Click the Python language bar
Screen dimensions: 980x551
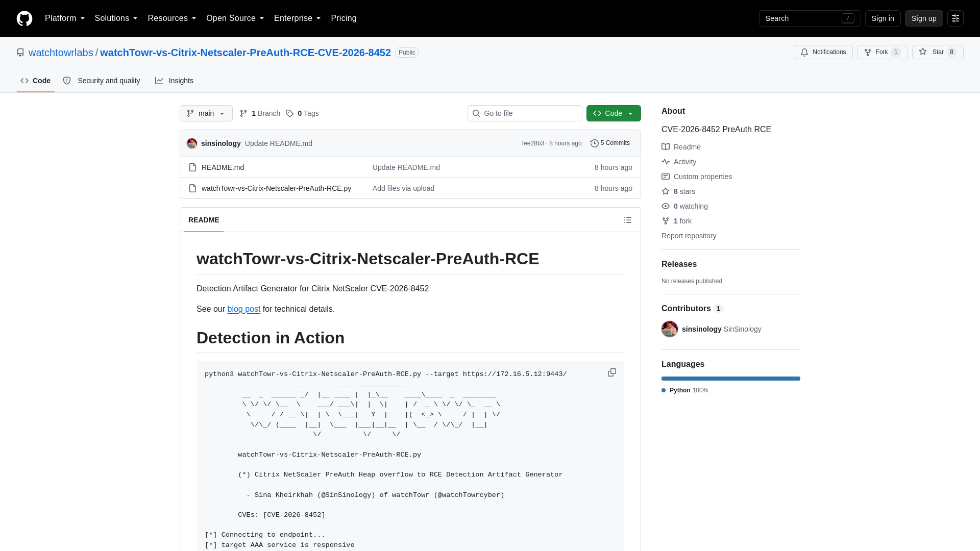click(x=731, y=379)
